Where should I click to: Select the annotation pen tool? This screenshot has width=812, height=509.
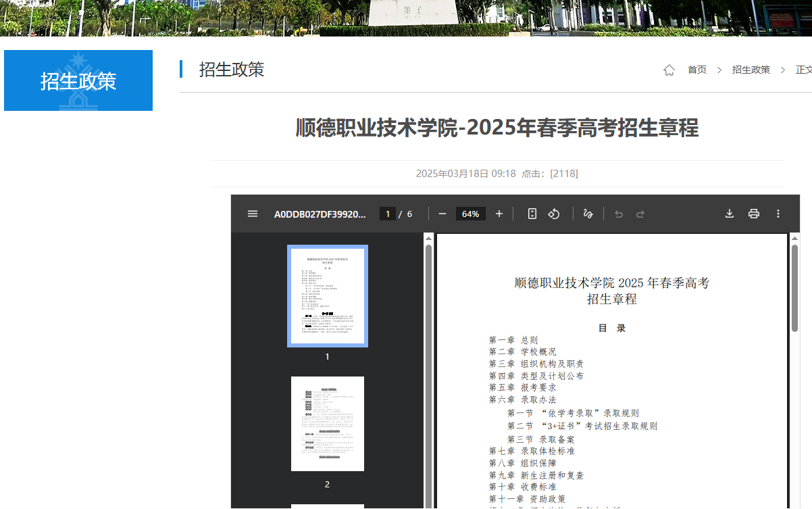click(588, 213)
